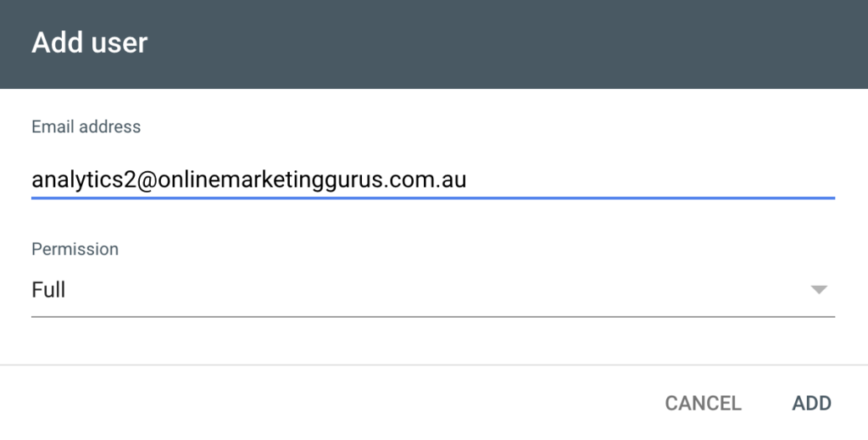This screenshot has width=868, height=440.
Task: Click the dark dialog header bar
Action: point(509,44)
